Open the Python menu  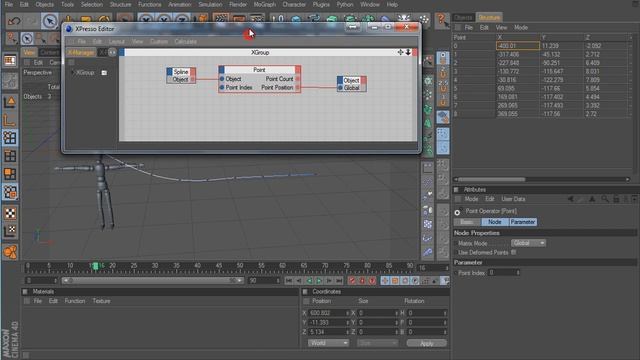pyautogui.click(x=344, y=4)
